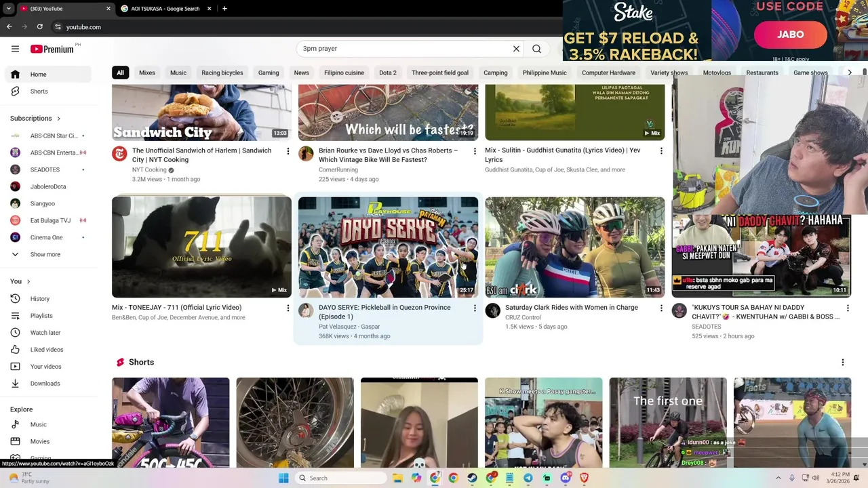Open more options for TONEEJAY 711 mix

click(288, 308)
